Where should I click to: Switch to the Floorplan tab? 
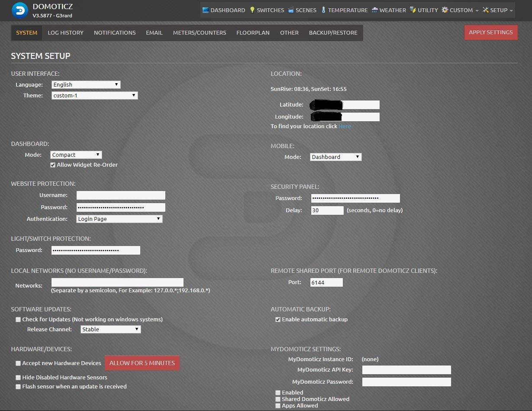click(x=253, y=32)
